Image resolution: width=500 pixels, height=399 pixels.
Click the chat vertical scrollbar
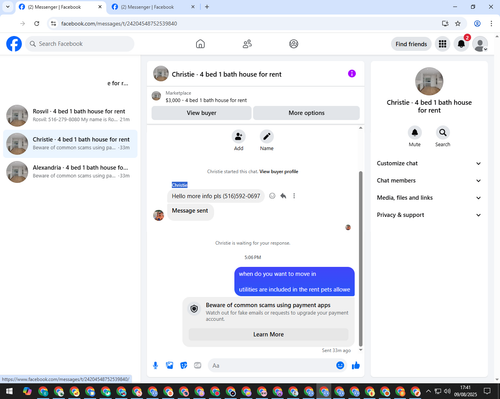coord(360,259)
